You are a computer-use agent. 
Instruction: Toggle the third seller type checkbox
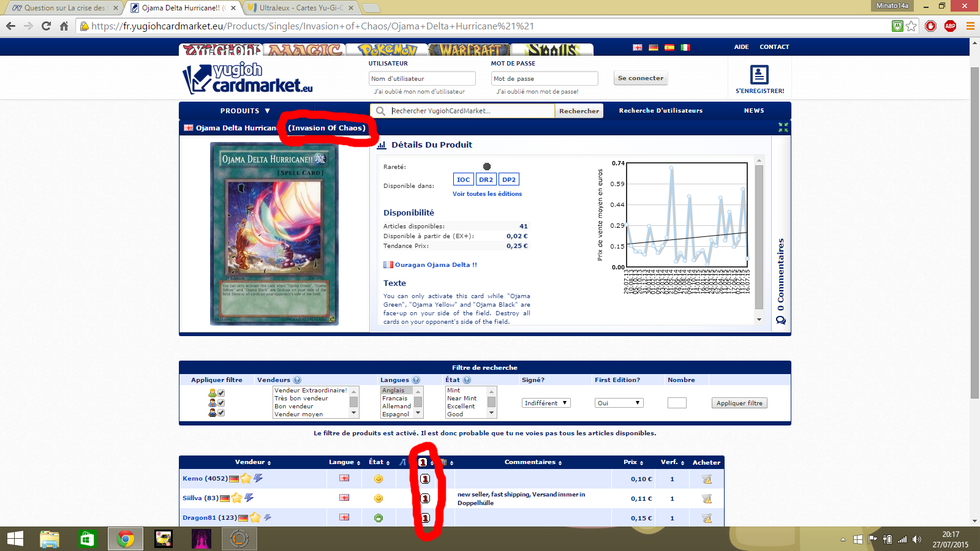point(221,413)
